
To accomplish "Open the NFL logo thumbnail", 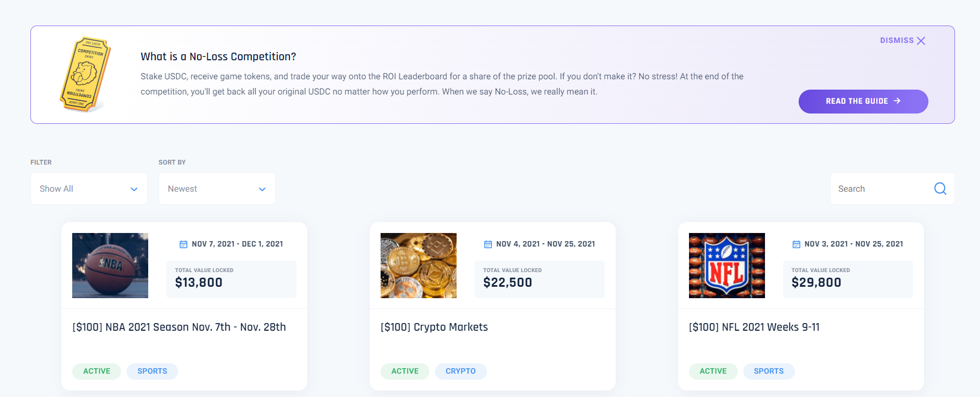I will point(727,266).
